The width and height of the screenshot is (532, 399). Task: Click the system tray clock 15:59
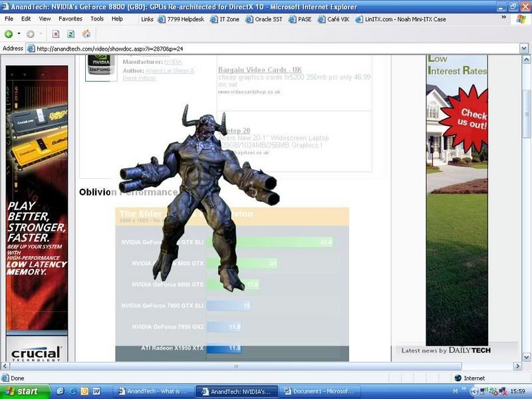click(x=518, y=392)
